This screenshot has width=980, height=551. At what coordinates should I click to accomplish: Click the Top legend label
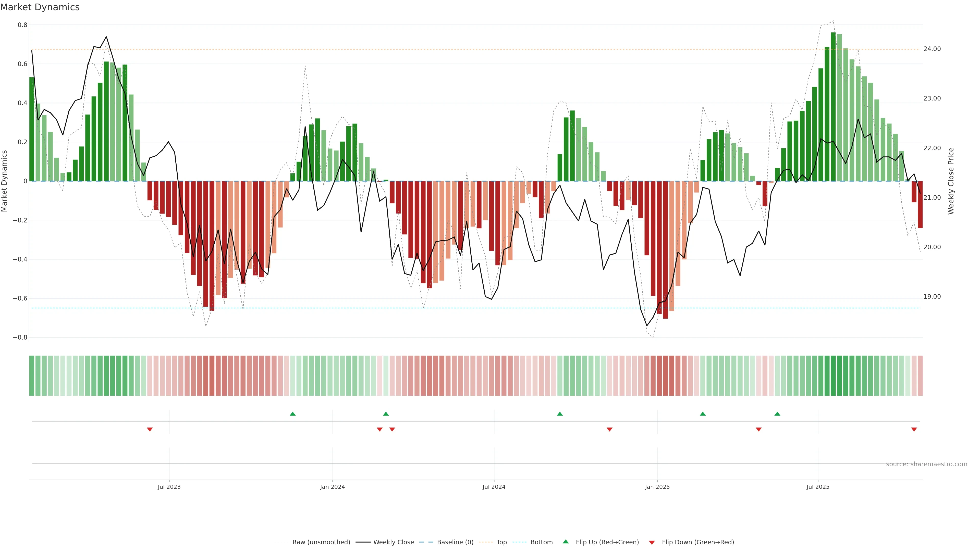click(x=501, y=542)
